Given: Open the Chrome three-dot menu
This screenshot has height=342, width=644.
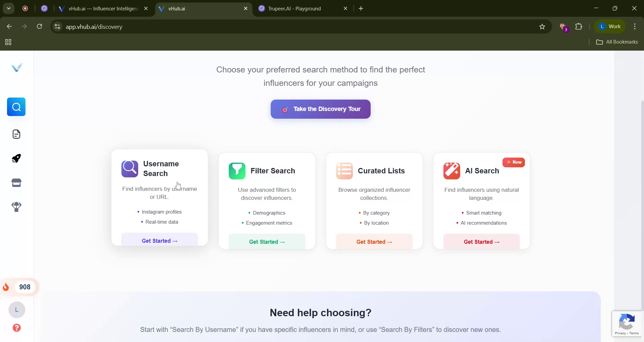Looking at the screenshot, I should pyautogui.click(x=635, y=26).
